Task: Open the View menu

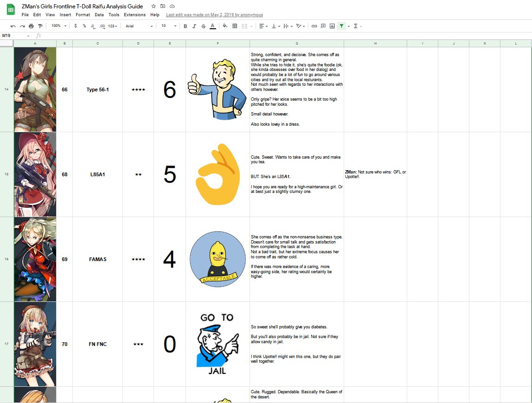Action: pyautogui.click(x=50, y=15)
